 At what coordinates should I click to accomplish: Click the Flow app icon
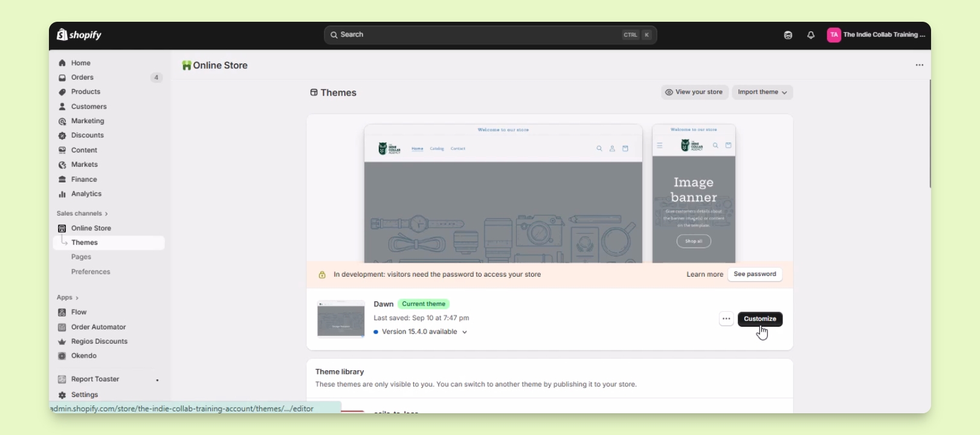62,312
